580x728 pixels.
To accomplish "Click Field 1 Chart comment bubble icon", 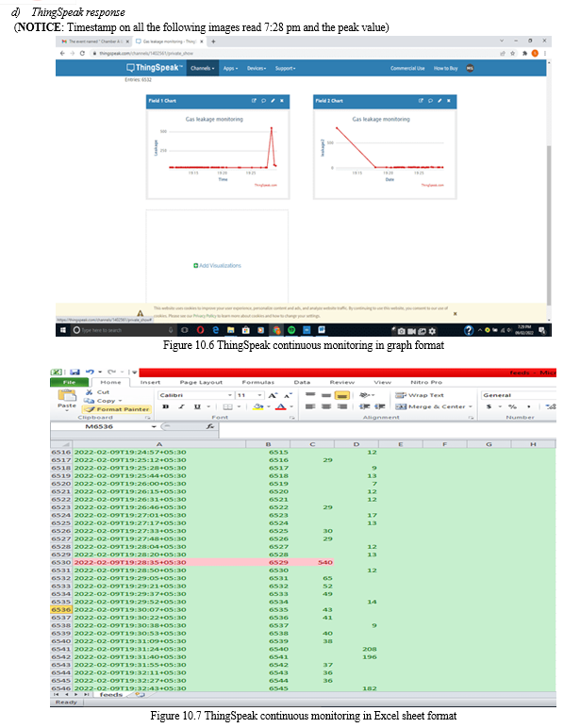I will pyautogui.click(x=263, y=101).
